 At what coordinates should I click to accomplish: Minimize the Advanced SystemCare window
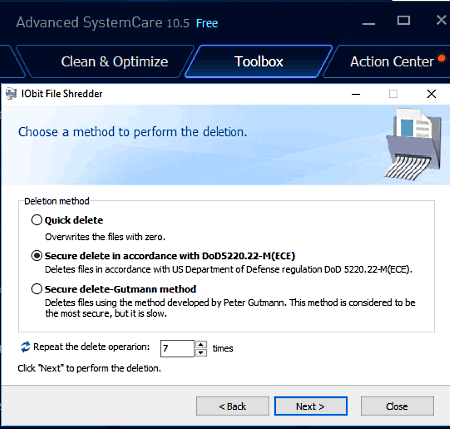point(369,23)
